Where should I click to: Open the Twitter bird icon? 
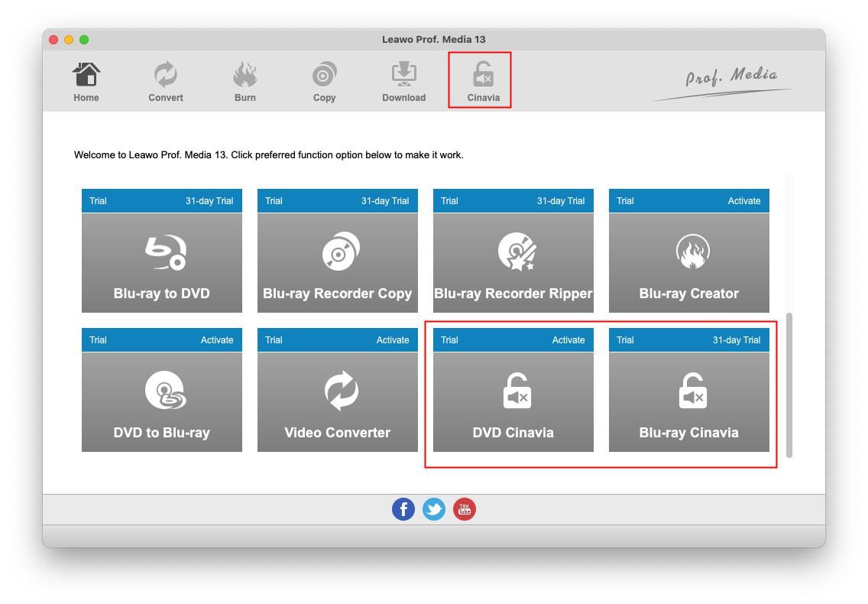pyautogui.click(x=434, y=509)
